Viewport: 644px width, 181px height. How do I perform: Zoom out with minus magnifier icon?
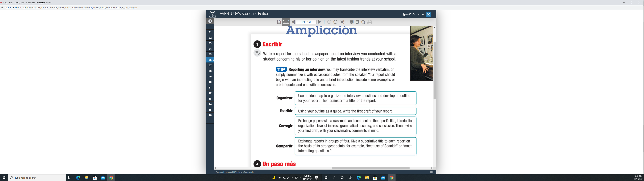coord(335,22)
